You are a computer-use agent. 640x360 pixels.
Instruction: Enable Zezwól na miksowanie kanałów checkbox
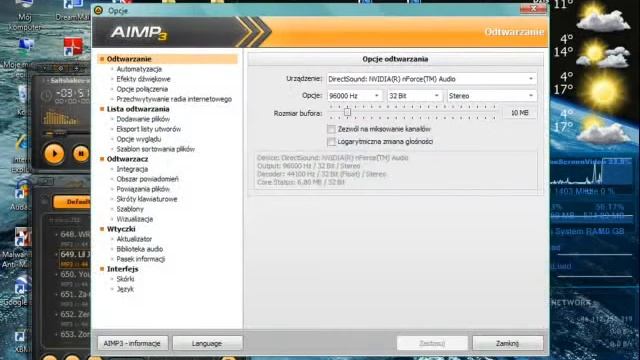click(331, 129)
